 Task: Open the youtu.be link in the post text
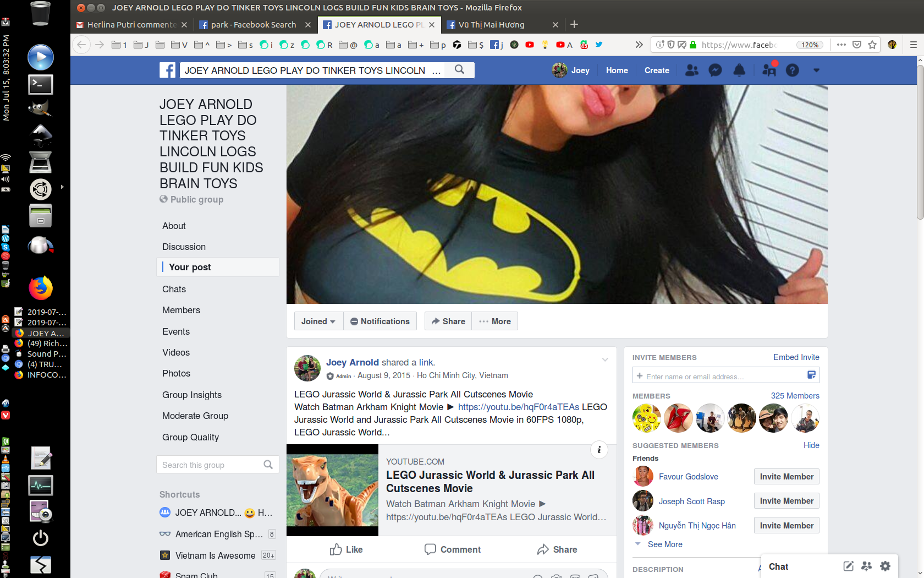point(518,407)
